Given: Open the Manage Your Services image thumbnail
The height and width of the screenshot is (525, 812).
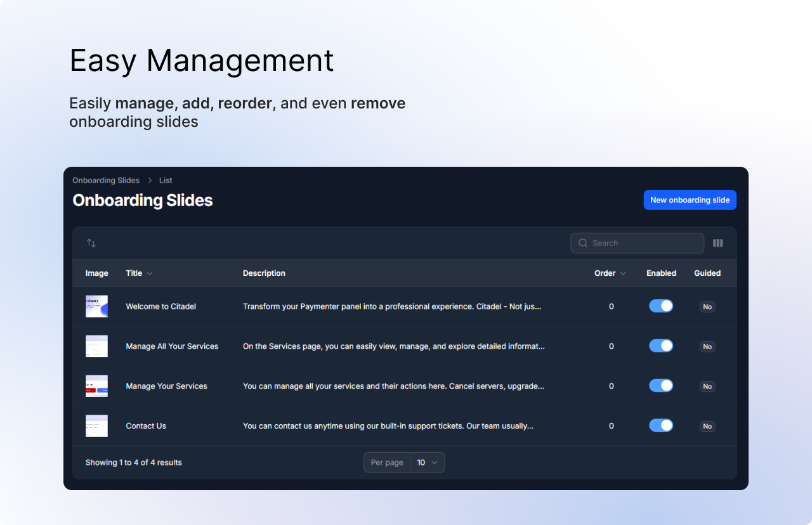Looking at the screenshot, I should pyautogui.click(x=96, y=386).
